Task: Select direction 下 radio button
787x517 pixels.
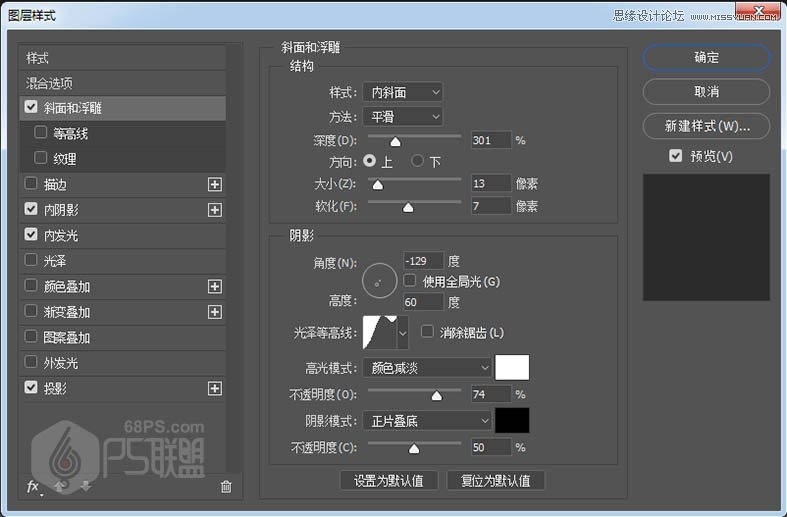Action: pos(417,161)
